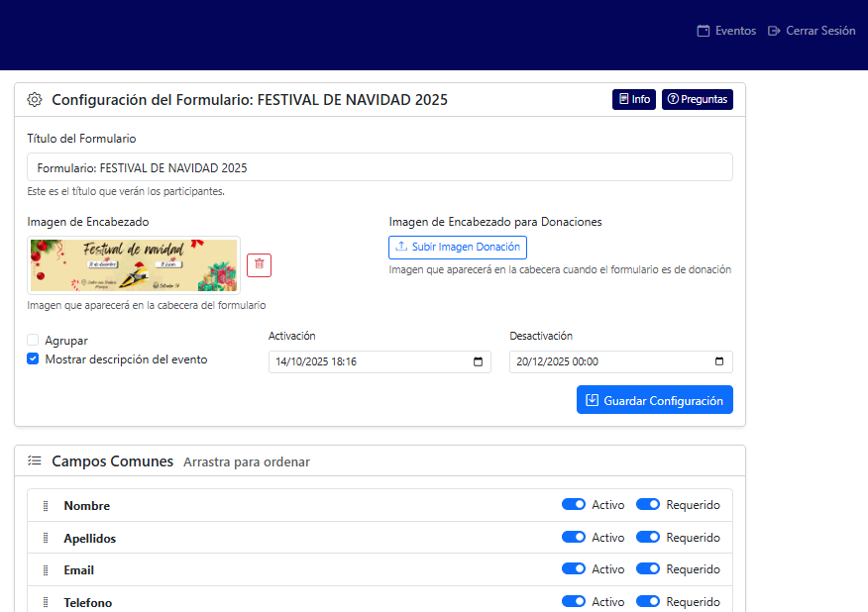Click the drag handle icon for Nombre
This screenshot has height=612, width=868.
click(x=45, y=506)
